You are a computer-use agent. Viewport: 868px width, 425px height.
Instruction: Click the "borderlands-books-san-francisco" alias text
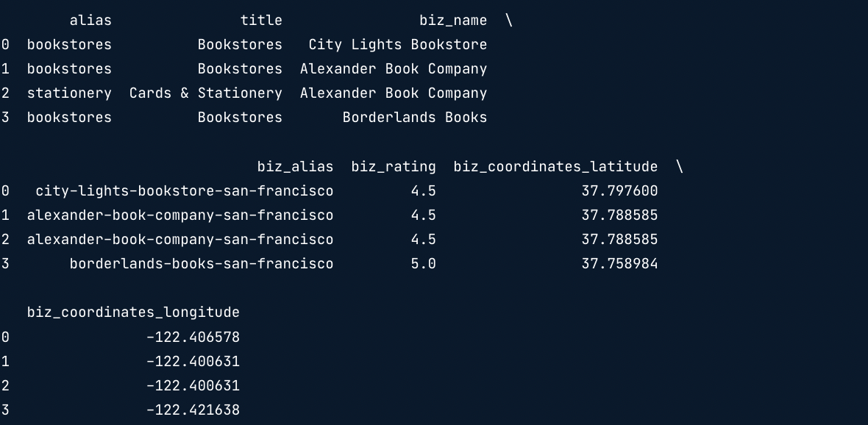click(202, 264)
